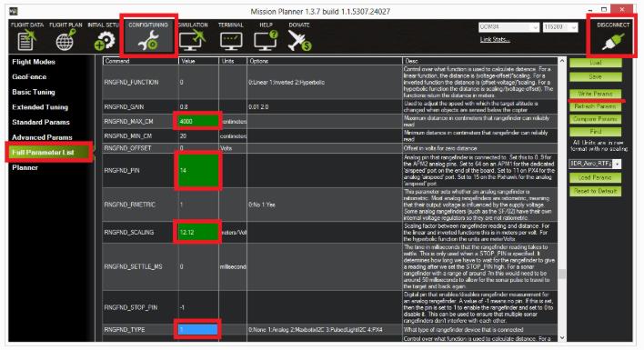
Task: Expand the baud rate dropdown
Action: (x=560, y=27)
